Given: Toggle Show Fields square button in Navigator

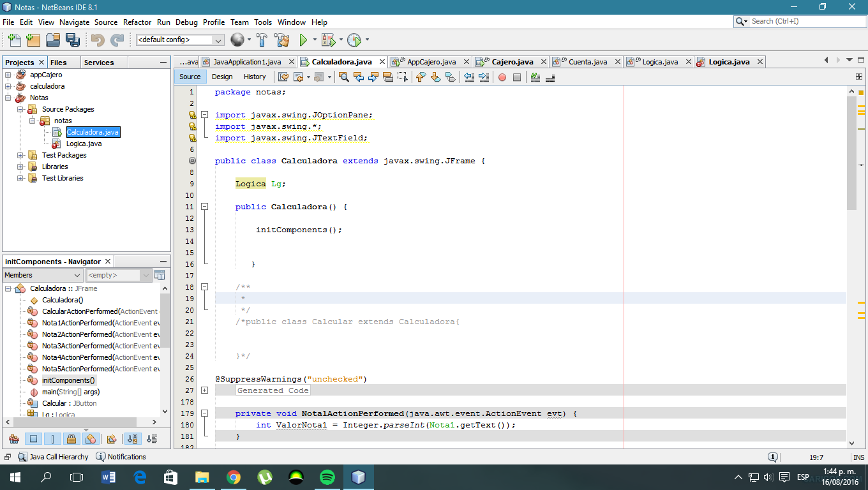Looking at the screenshot, I should [x=34, y=438].
